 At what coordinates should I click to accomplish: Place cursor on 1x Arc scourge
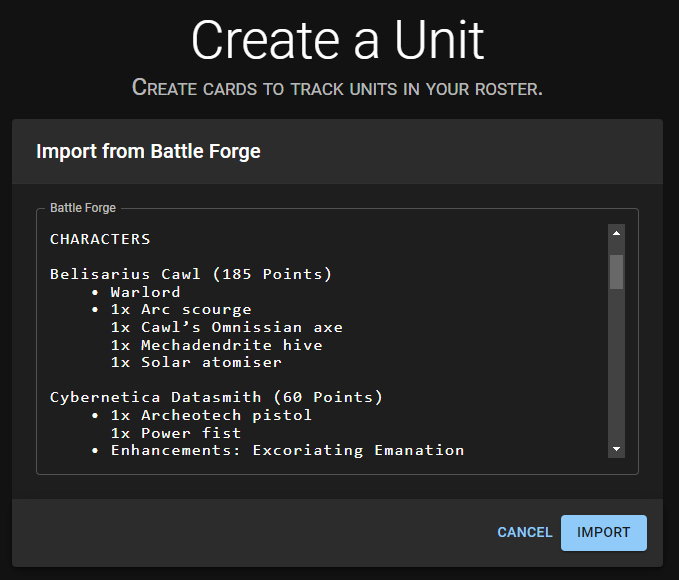[x=181, y=310]
